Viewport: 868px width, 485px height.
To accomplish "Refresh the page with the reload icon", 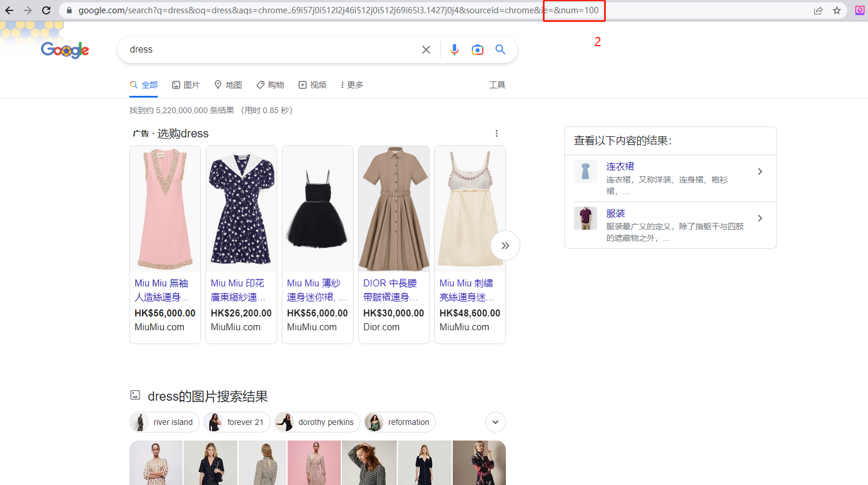I will 46,10.
